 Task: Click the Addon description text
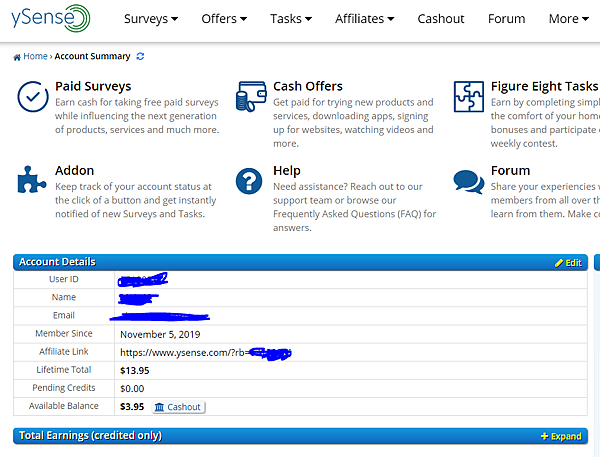(x=135, y=200)
